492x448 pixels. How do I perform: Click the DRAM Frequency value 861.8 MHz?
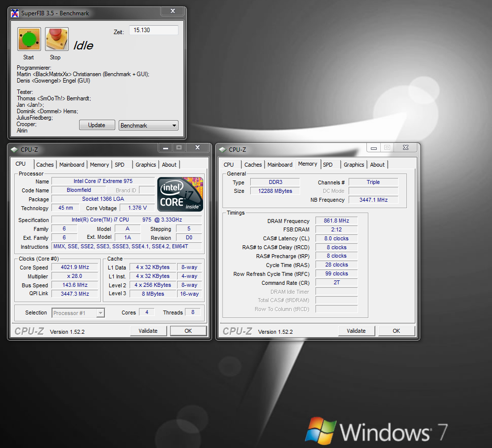[x=336, y=221]
